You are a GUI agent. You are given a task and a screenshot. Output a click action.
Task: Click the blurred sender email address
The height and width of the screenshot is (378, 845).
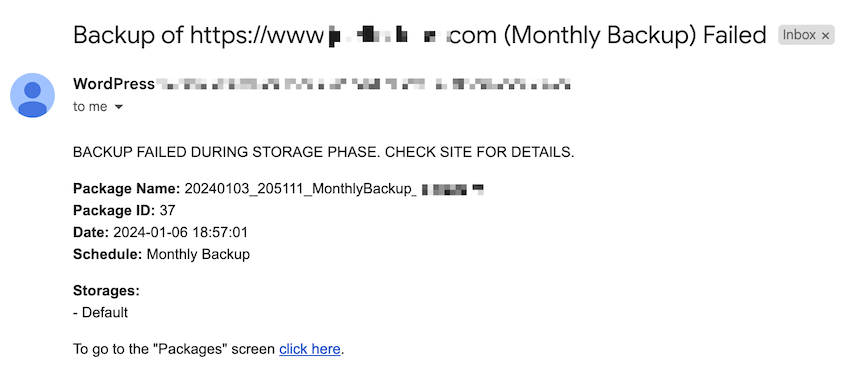pyautogui.click(x=363, y=84)
